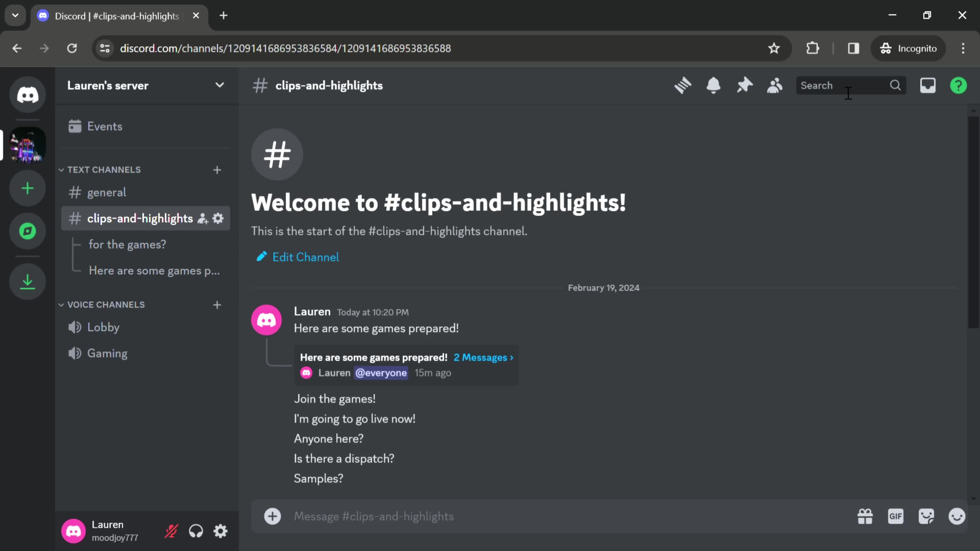
Task: Click message 'I'm going to go live now!'
Action: pos(354,419)
